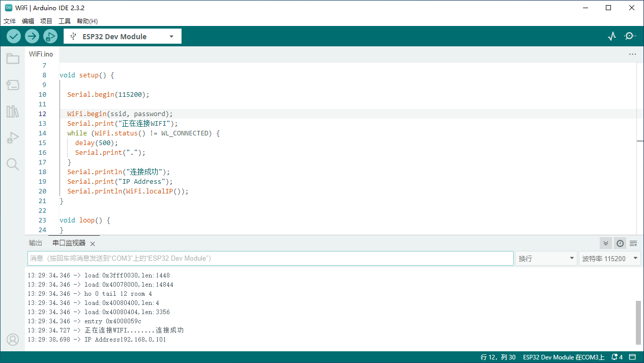Switch to the 输出 panel tab
Image resolution: width=644 pixels, height=363 pixels.
[36, 243]
